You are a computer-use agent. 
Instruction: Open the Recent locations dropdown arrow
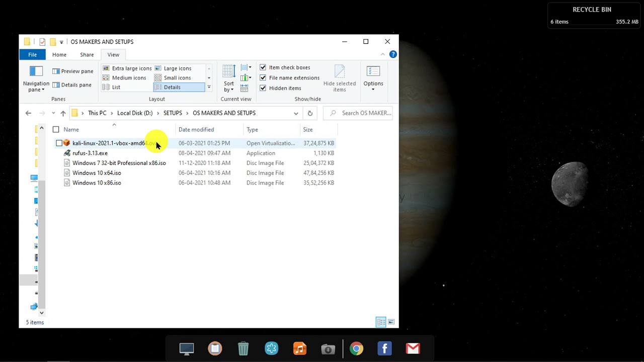(54, 113)
